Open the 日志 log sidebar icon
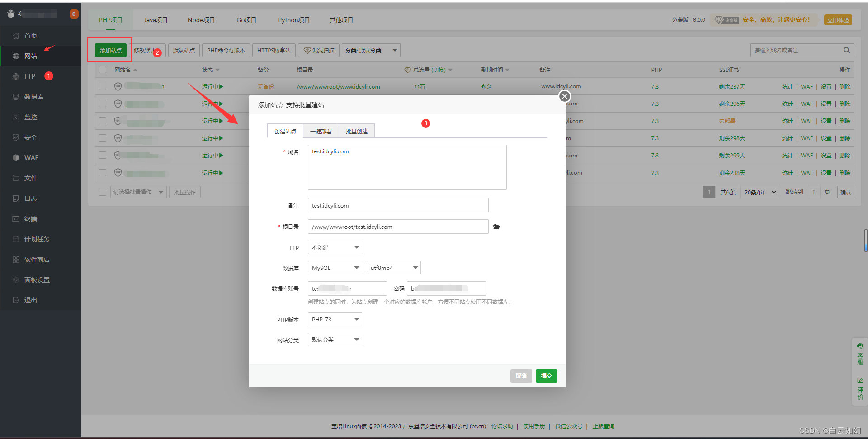Image resolution: width=868 pixels, height=439 pixels. point(16,198)
